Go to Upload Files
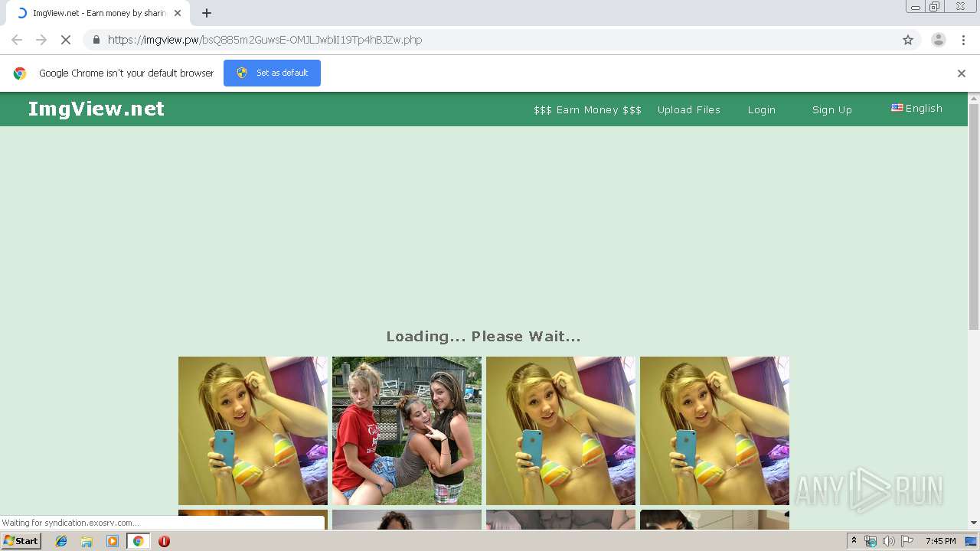Image resolution: width=980 pixels, height=551 pixels. tap(689, 110)
